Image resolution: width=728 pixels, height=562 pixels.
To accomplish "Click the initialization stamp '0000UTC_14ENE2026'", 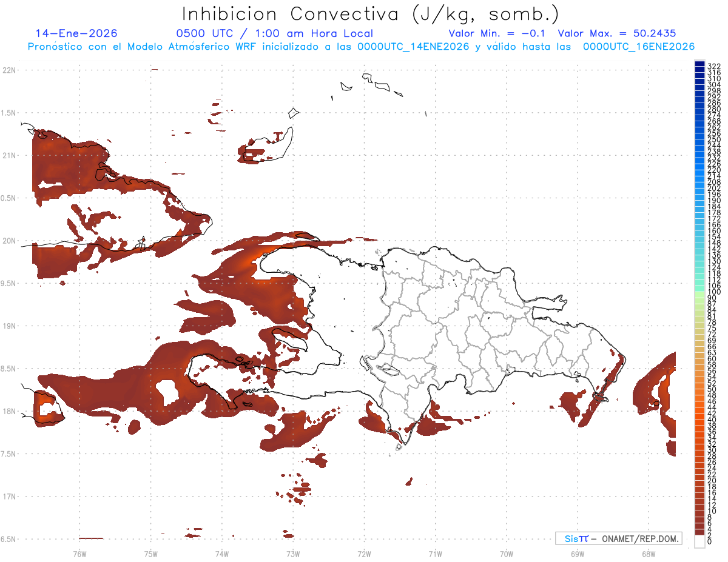I will [x=413, y=47].
